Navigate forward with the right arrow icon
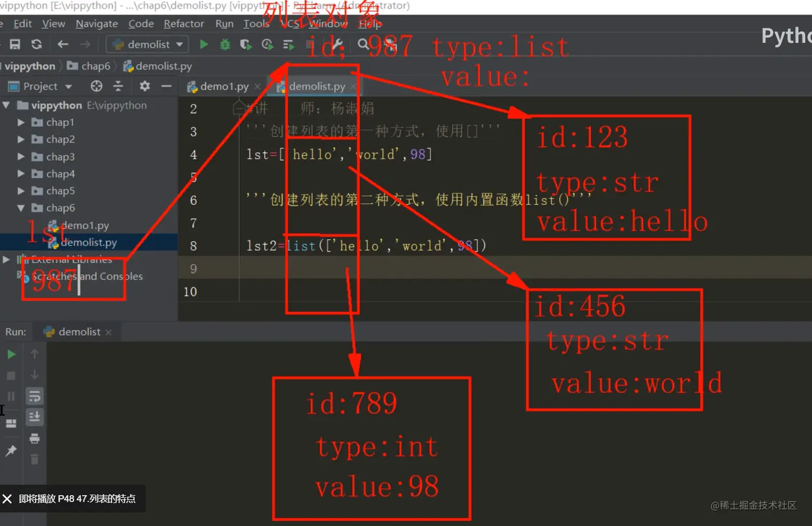 [x=85, y=45]
